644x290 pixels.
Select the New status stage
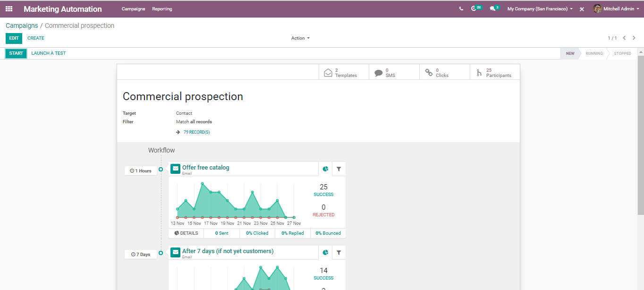tap(570, 53)
